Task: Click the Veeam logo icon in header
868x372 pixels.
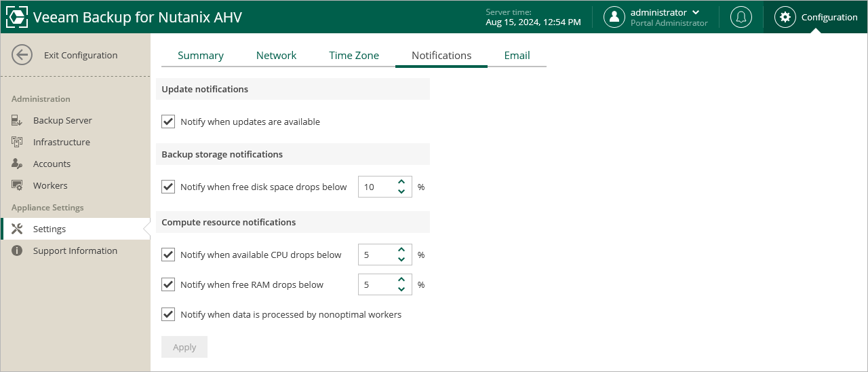Action: [x=17, y=17]
